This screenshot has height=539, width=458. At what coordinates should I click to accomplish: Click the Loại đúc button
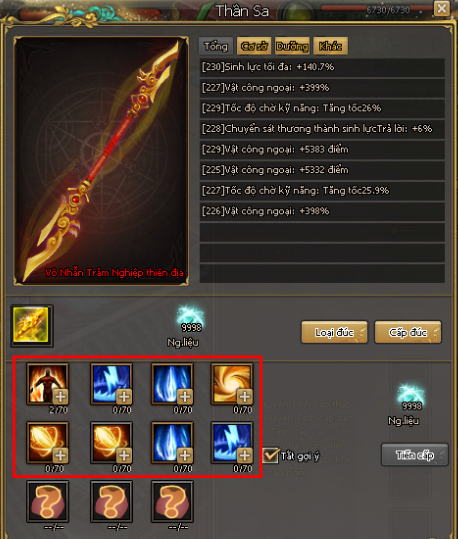335,332
